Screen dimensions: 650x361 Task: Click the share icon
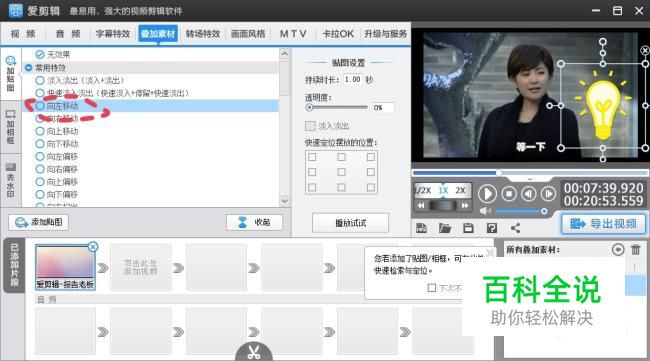point(515,228)
